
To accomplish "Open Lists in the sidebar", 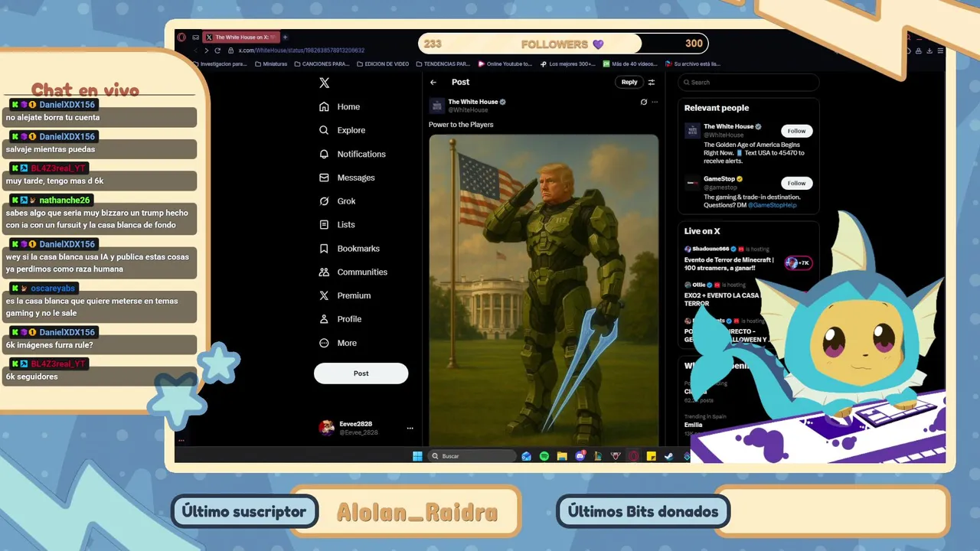I will pyautogui.click(x=337, y=224).
